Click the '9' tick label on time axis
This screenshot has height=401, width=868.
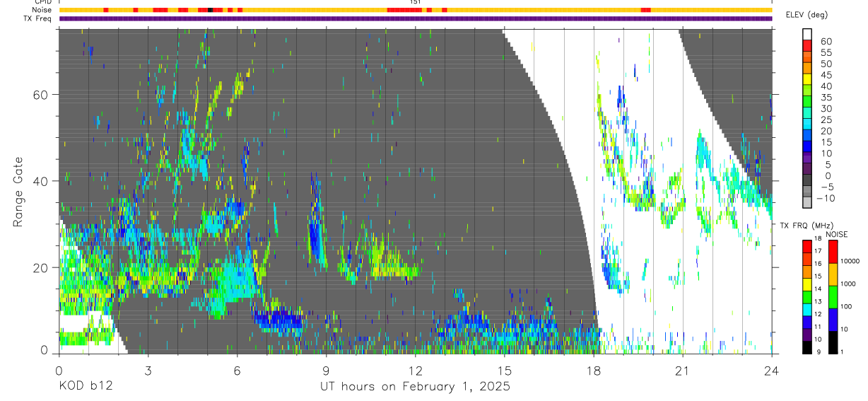click(x=326, y=371)
